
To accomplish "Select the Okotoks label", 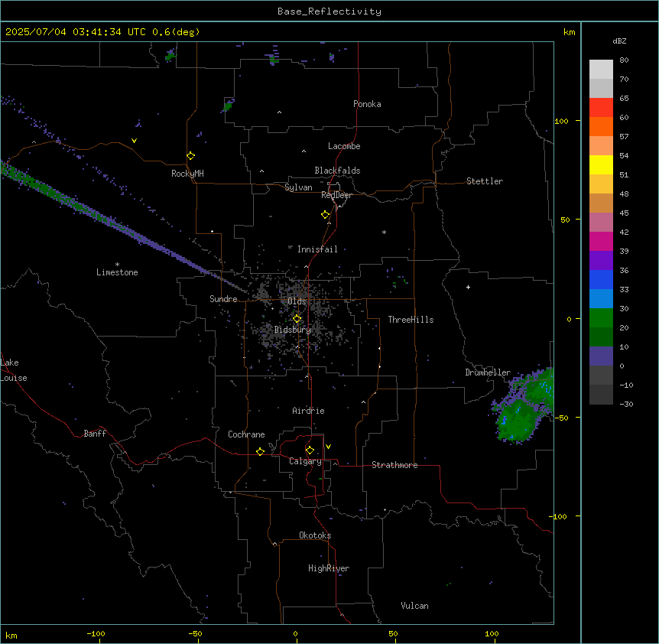I will tap(315, 535).
